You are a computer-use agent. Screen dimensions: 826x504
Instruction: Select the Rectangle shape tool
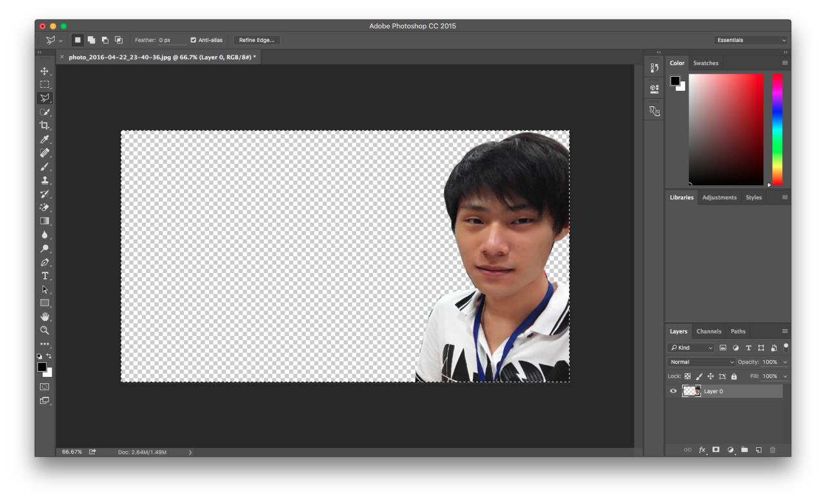[x=45, y=303]
